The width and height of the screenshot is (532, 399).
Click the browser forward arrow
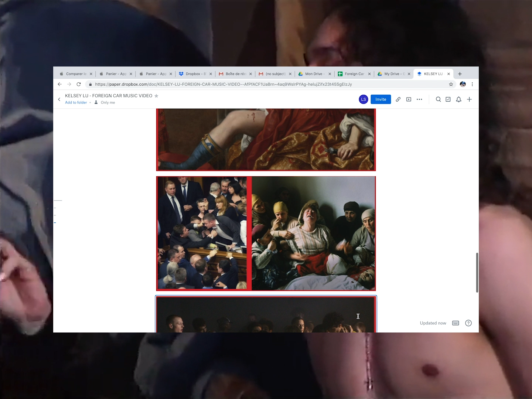[69, 84]
